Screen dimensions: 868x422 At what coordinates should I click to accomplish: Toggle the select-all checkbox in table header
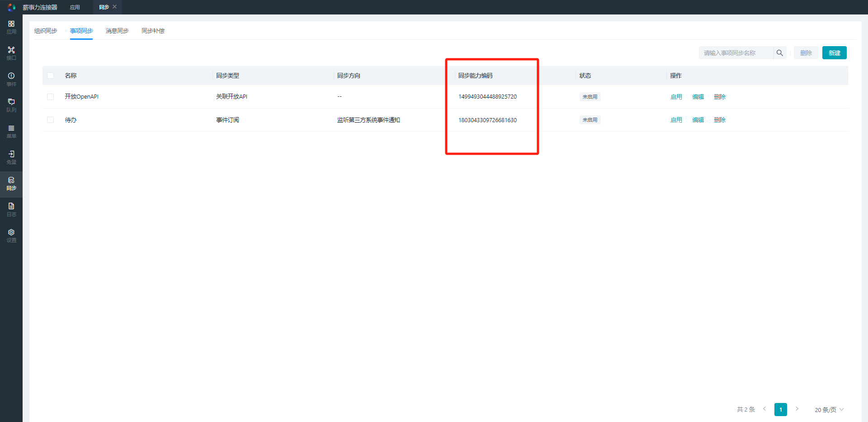50,76
